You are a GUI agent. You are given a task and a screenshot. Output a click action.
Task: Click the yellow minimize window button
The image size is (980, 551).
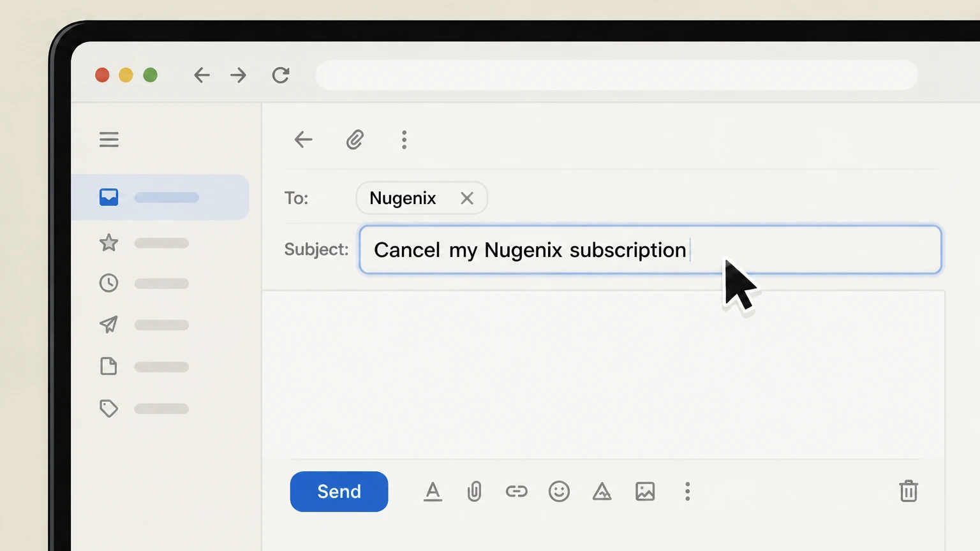coord(126,75)
